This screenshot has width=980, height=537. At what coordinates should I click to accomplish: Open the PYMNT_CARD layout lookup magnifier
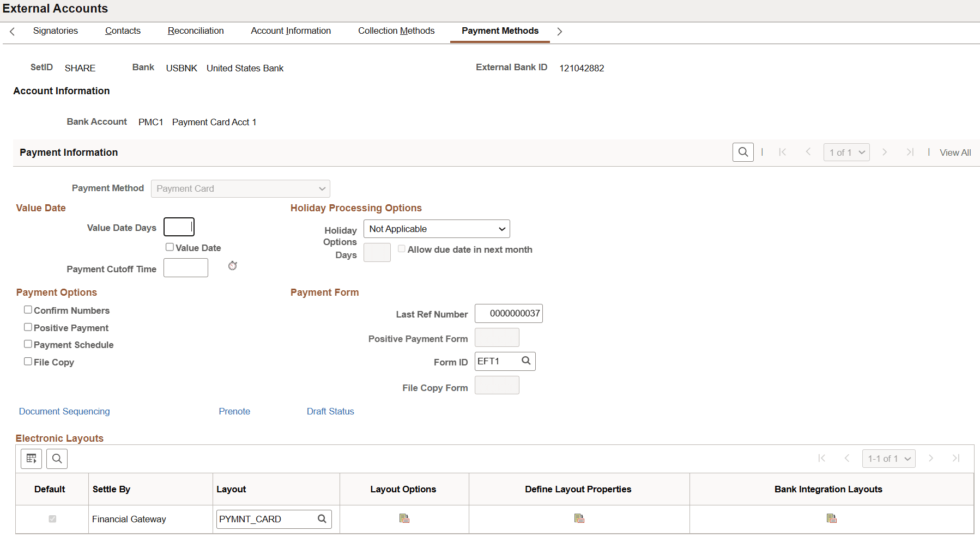[x=321, y=519]
